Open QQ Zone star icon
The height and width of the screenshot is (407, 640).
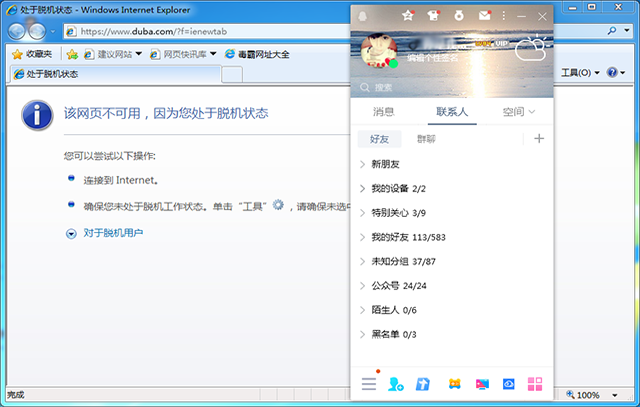click(x=408, y=16)
